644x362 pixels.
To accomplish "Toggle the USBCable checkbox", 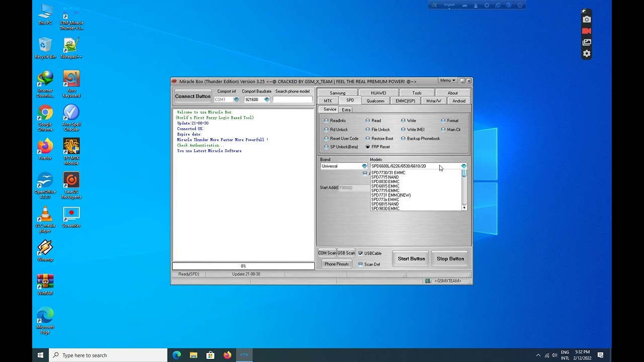I will 370,253.
